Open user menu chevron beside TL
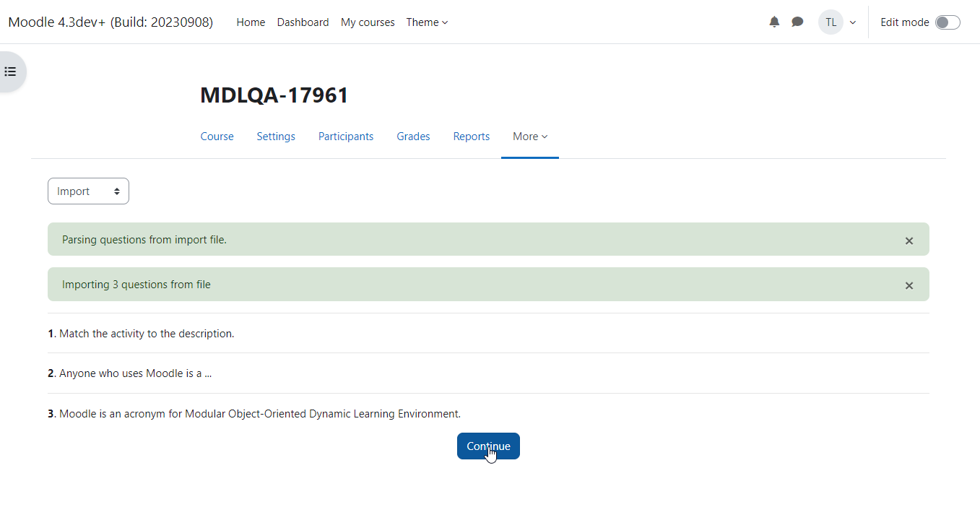Screen dimensions: 980x515 click(x=853, y=22)
